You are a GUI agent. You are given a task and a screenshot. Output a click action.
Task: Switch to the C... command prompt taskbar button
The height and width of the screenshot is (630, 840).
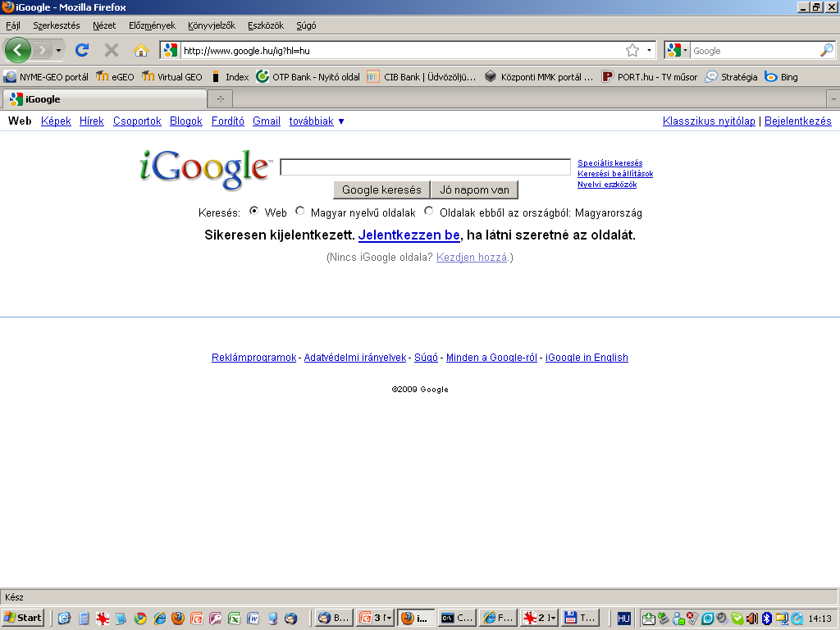[x=456, y=619]
